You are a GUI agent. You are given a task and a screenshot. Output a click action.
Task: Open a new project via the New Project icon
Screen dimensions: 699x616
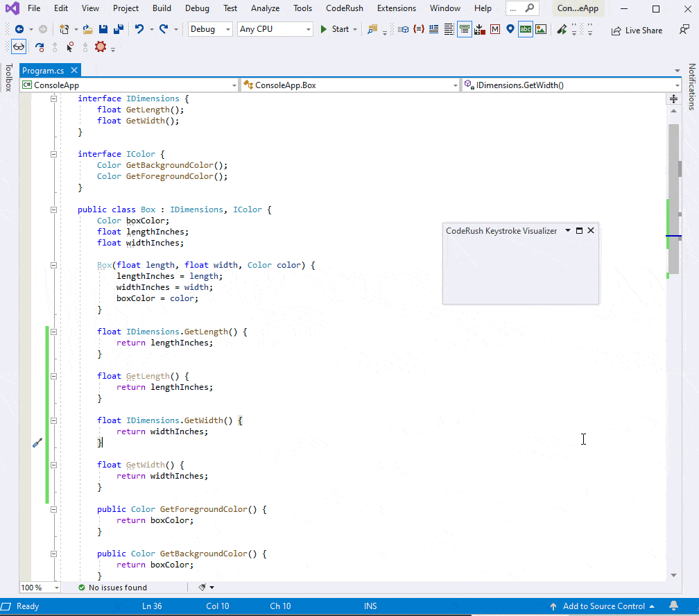point(64,29)
